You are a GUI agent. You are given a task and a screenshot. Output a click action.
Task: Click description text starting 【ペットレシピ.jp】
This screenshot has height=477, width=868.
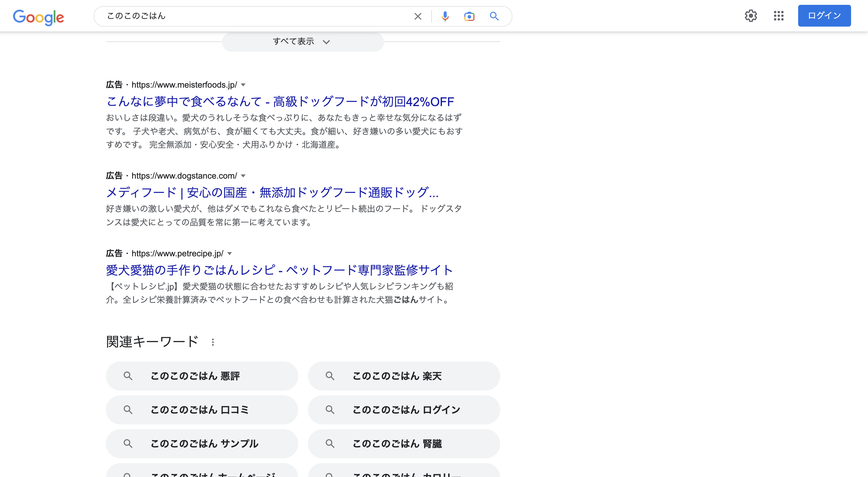(x=280, y=293)
